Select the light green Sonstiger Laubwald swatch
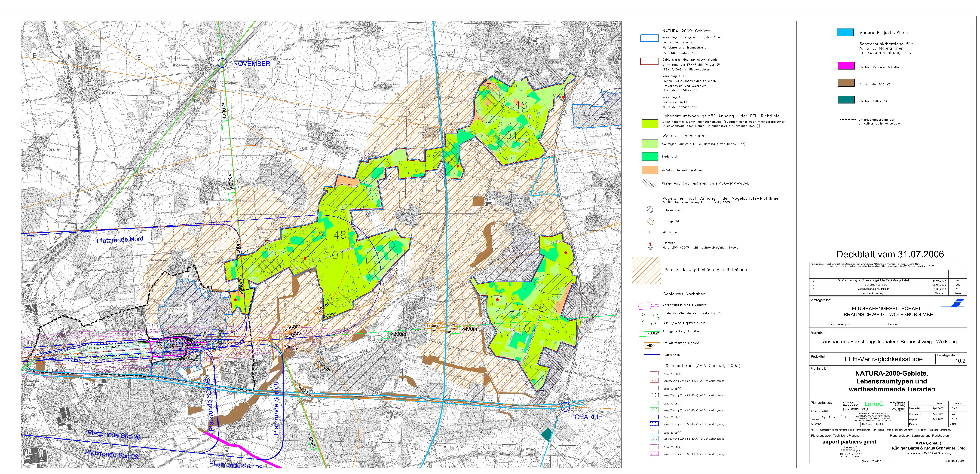 [x=650, y=144]
